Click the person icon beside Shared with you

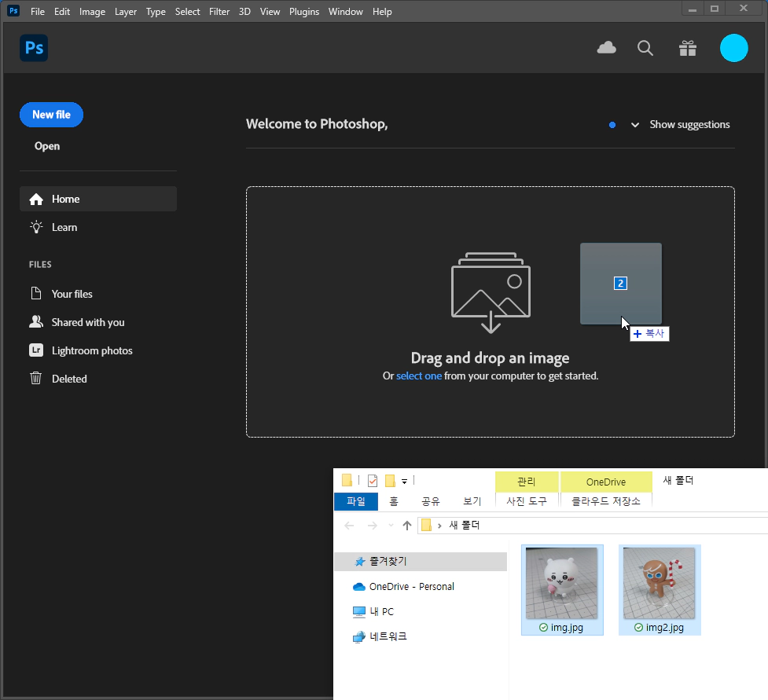coord(36,321)
